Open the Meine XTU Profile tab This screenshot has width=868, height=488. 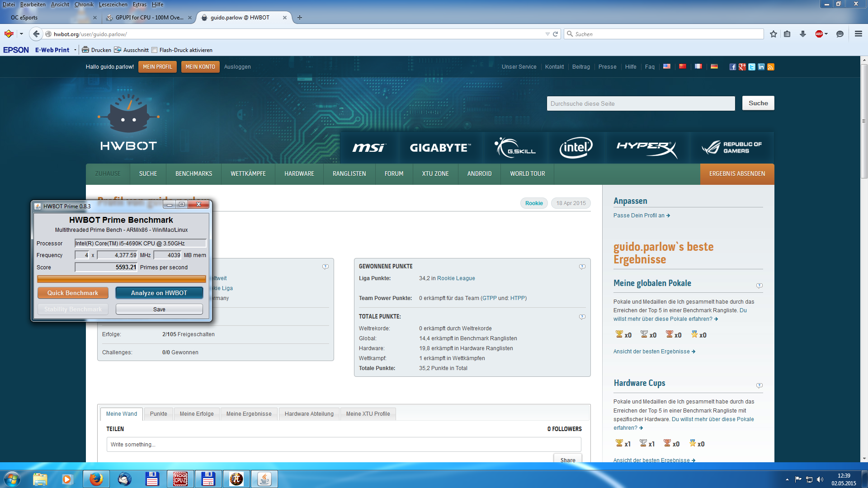coord(368,414)
